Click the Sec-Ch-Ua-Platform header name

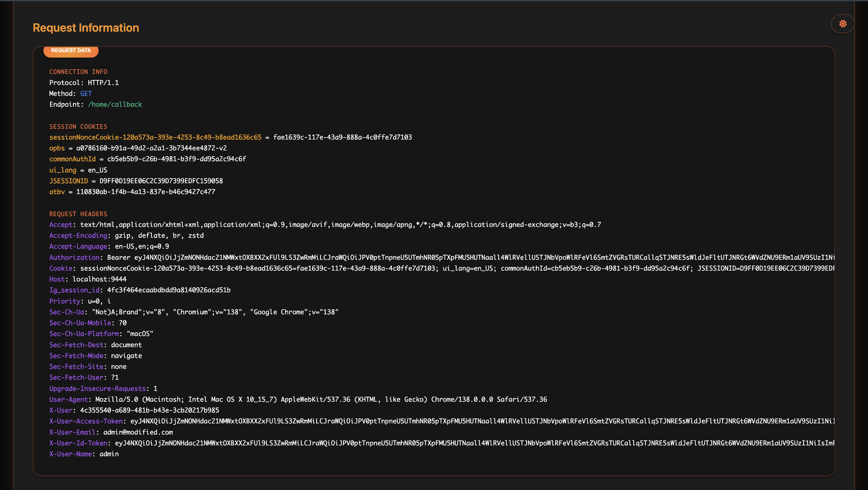[84, 334]
